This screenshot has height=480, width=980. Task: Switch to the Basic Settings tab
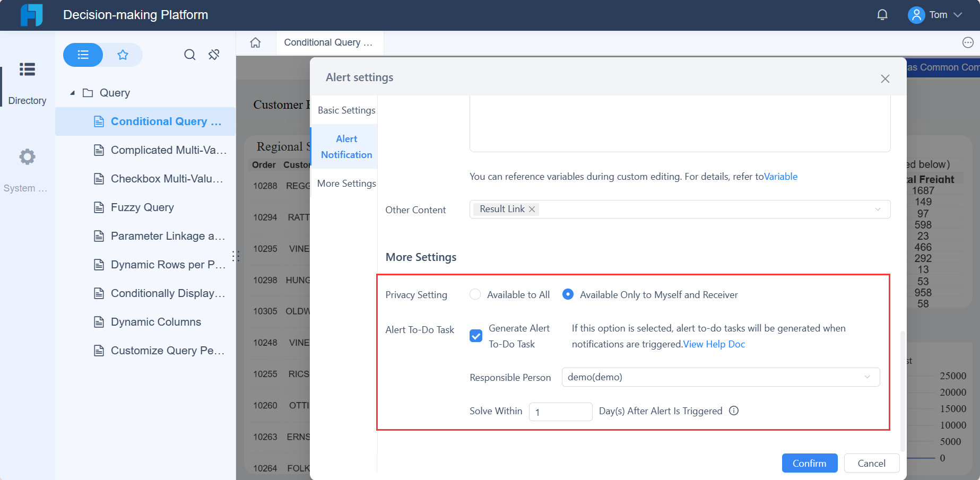point(346,110)
